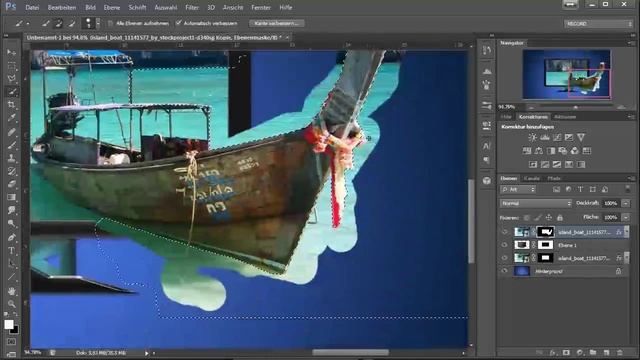Select the Crop tool
This screenshot has width=640, height=360.
pos(11,104)
